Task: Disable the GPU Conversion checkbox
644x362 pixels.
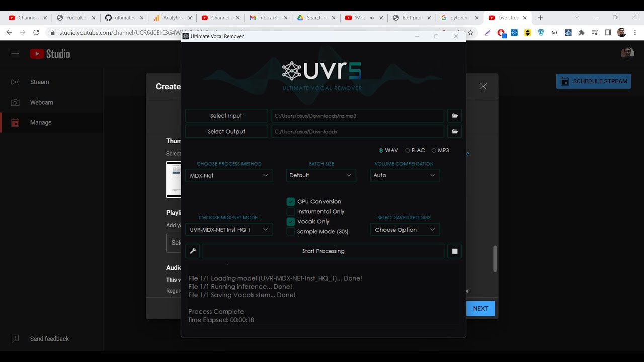Action: point(291,202)
